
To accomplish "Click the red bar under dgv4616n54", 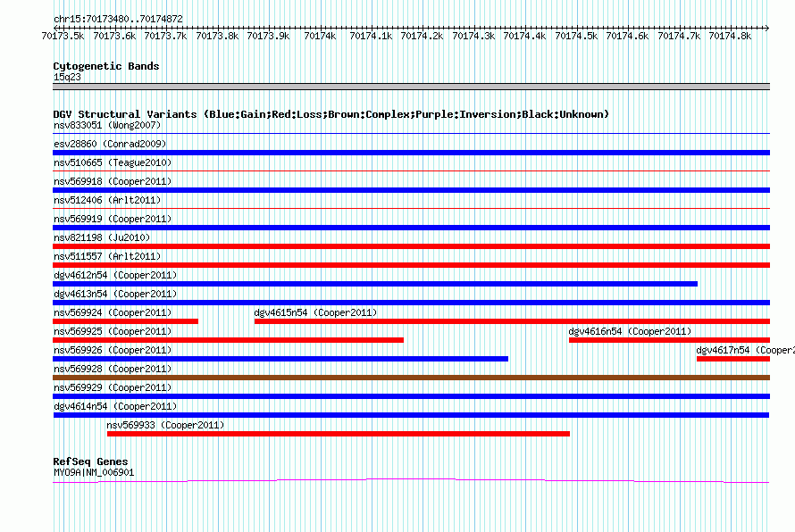I will 669,340.
